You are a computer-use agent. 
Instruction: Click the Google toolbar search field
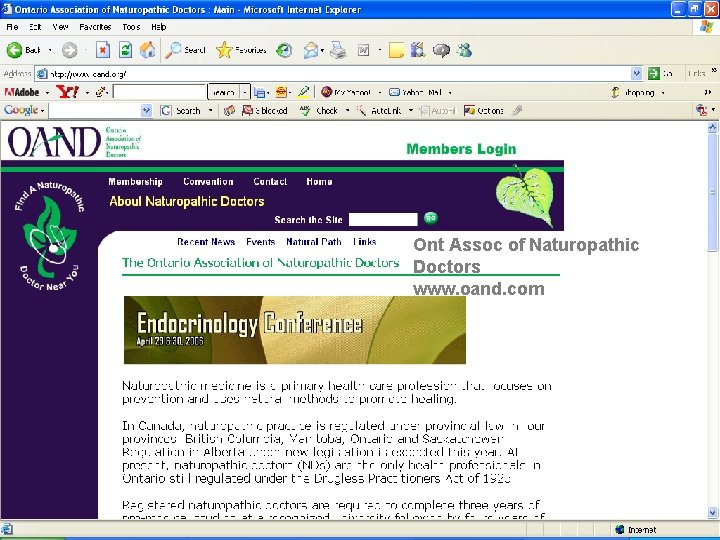pyautogui.click(x=95, y=110)
